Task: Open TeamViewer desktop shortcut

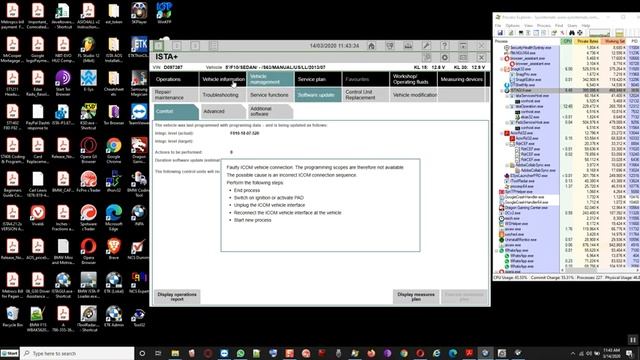Action: tap(139, 116)
